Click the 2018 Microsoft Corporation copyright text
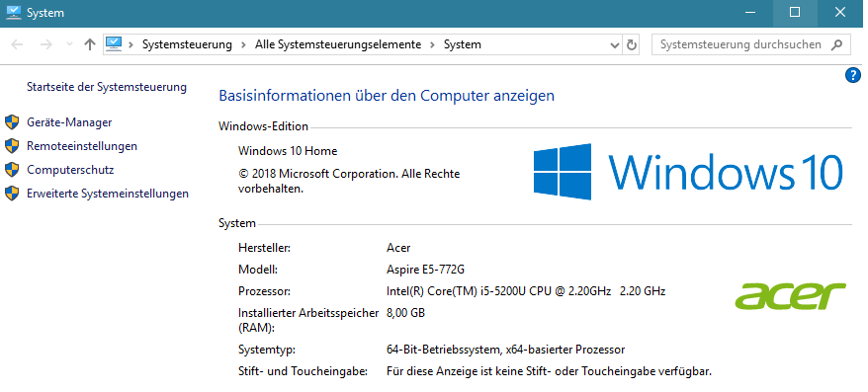This screenshot has width=868, height=392. tap(349, 182)
